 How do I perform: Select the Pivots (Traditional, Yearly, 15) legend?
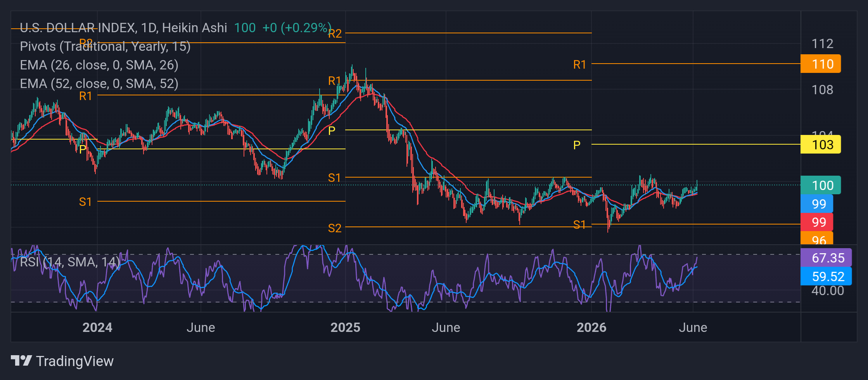pyautogui.click(x=105, y=46)
